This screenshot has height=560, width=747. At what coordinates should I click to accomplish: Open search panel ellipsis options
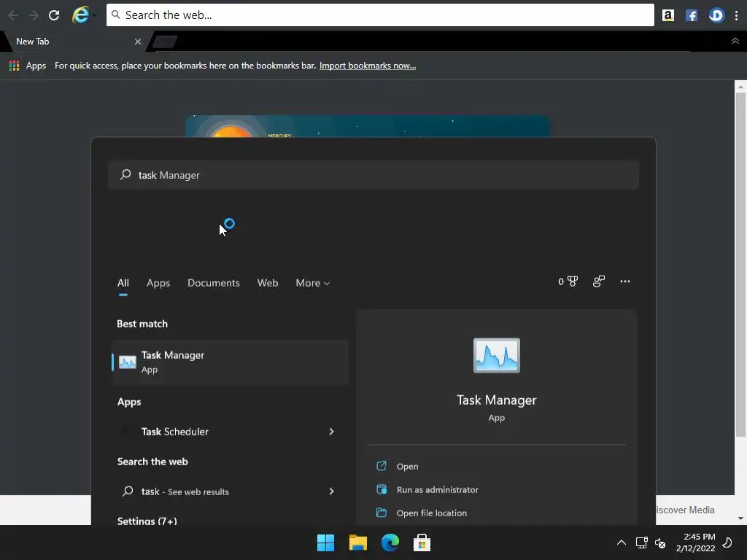click(x=625, y=281)
